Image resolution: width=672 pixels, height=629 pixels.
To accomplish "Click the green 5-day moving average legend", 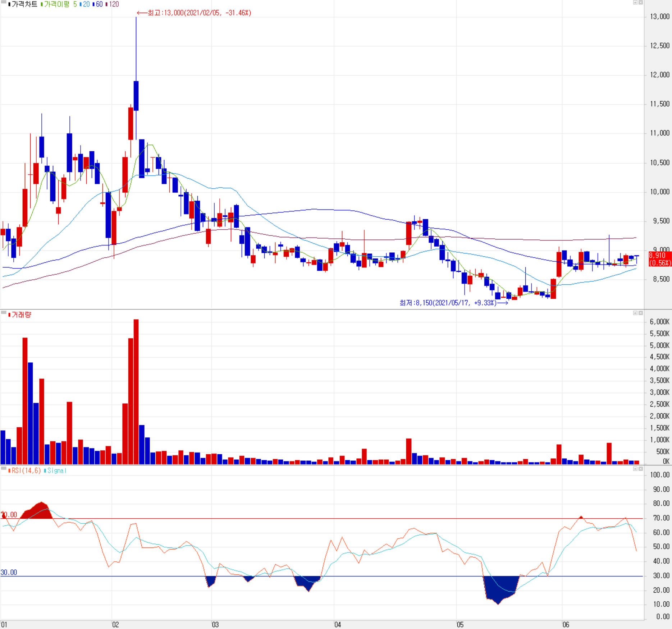I will point(75,4).
